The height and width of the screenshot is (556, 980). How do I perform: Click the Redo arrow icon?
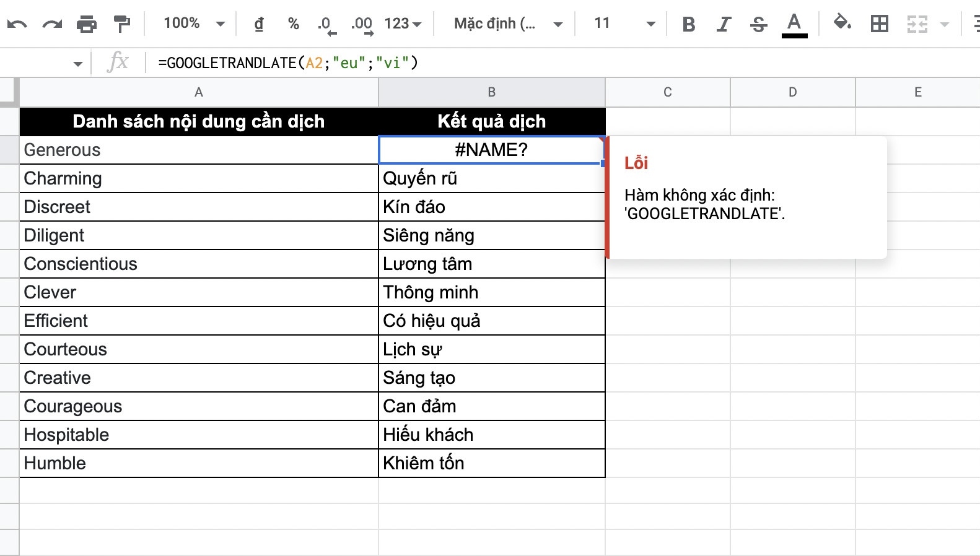pos(52,24)
